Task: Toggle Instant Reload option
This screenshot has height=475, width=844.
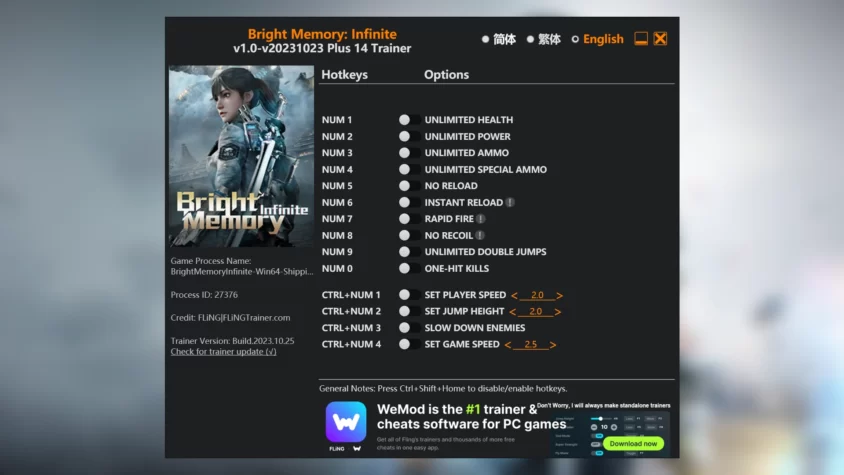Action: click(x=409, y=202)
